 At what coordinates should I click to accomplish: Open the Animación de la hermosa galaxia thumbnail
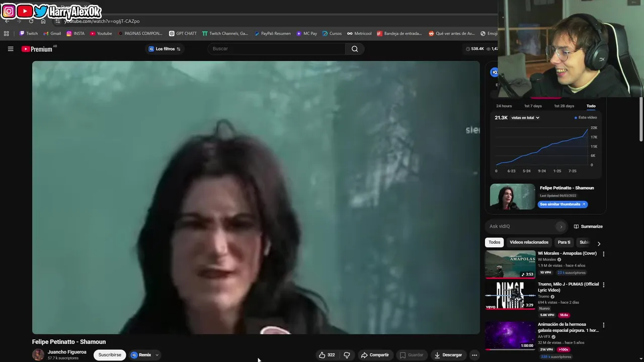510,336
